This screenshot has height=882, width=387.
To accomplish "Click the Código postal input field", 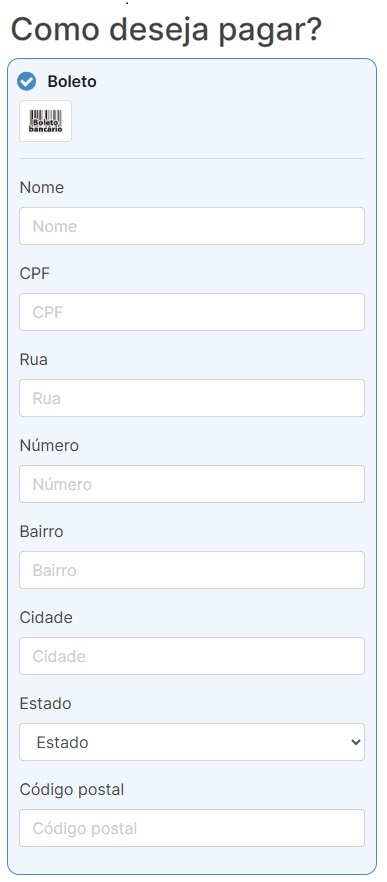I will click(x=192, y=829).
